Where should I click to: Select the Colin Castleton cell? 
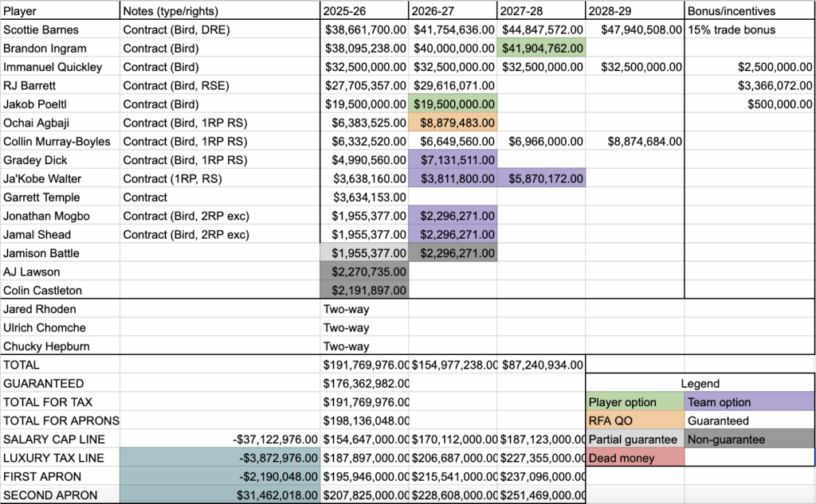60,291
